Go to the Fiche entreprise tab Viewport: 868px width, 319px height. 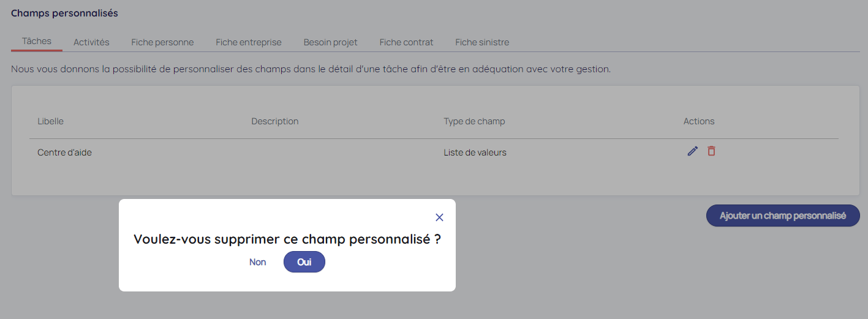(249, 42)
